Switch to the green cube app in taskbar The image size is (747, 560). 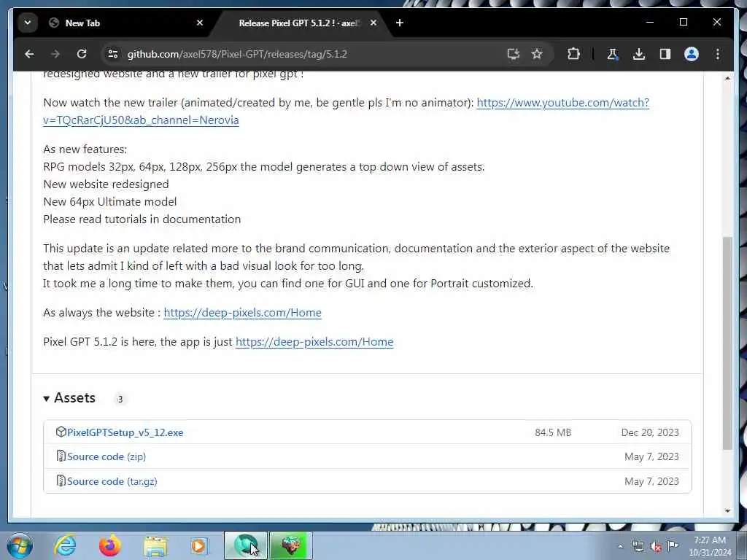[291, 545]
